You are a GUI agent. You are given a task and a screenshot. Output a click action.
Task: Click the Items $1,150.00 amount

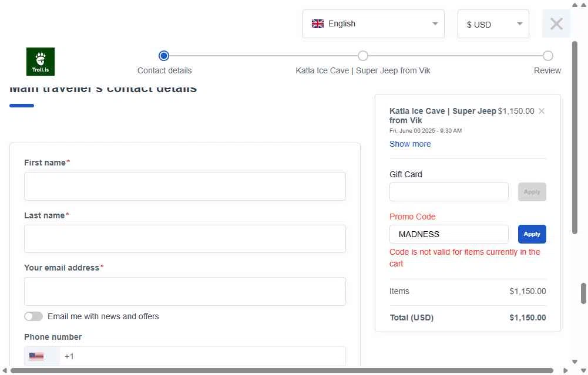pos(527,291)
